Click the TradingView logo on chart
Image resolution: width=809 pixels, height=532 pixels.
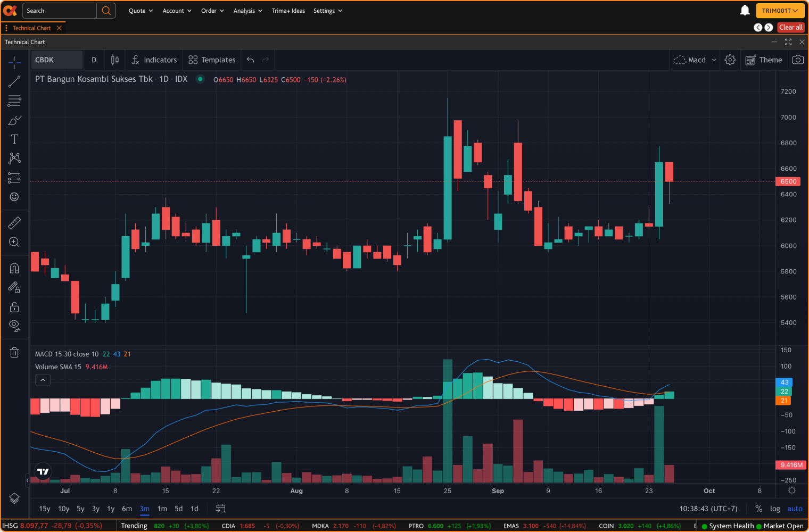pos(43,471)
